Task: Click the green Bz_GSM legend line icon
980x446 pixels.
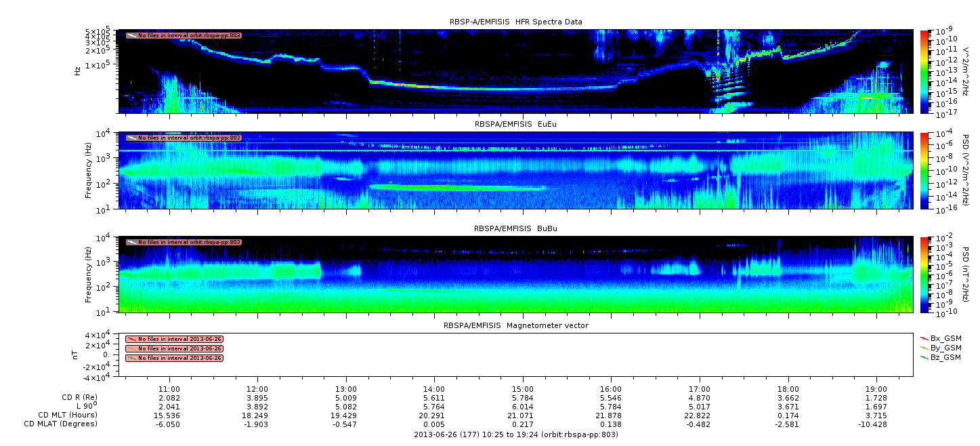Action: (924, 357)
